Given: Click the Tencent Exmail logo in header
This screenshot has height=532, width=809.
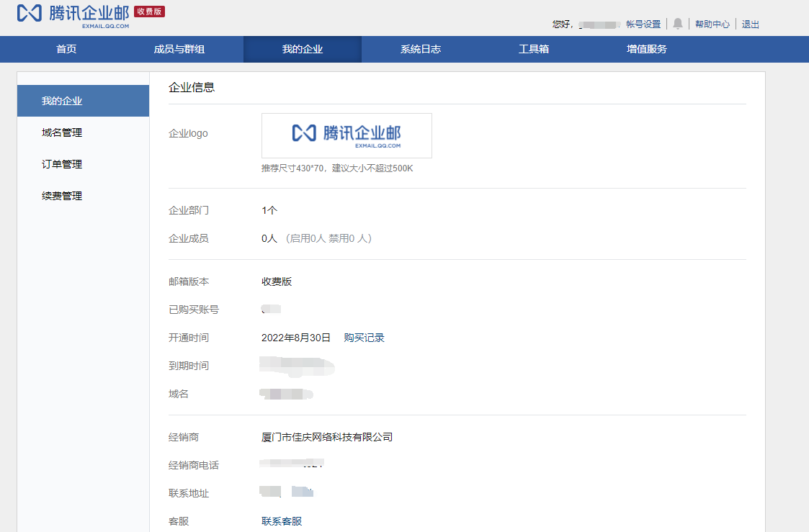Looking at the screenshot, I should tap(73, 15).
